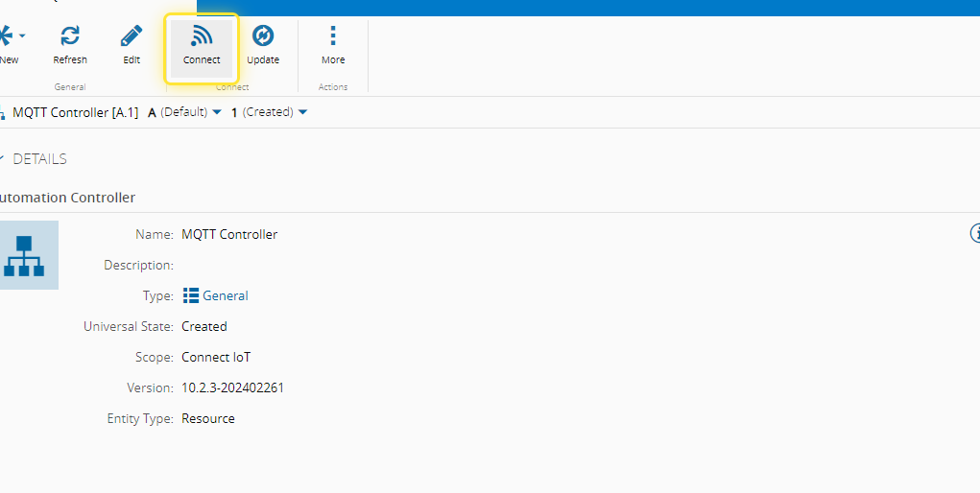
Task: Click the Scope value Connect IoT
Action: pos(216,358)
